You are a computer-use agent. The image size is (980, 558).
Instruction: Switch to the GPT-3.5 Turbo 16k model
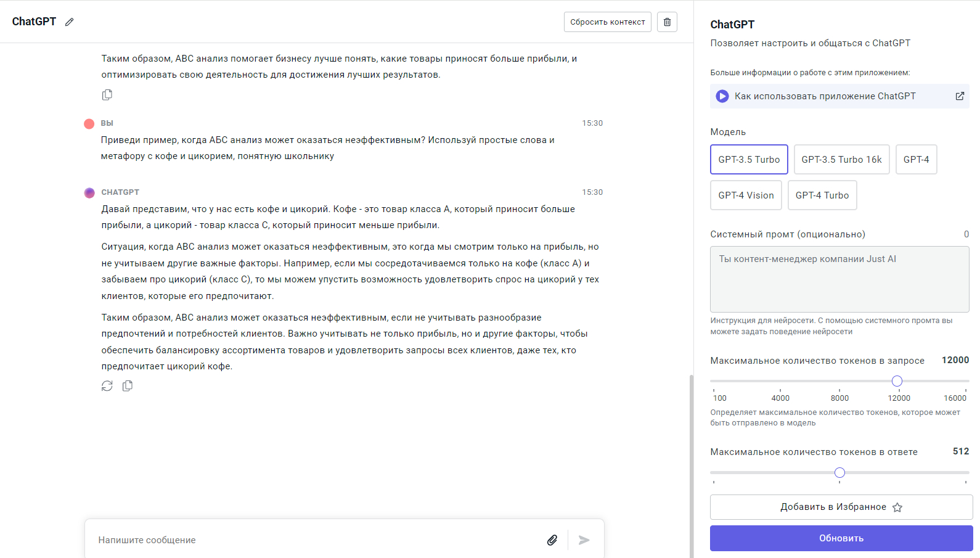pyautogui.click(x=841, y=160)
